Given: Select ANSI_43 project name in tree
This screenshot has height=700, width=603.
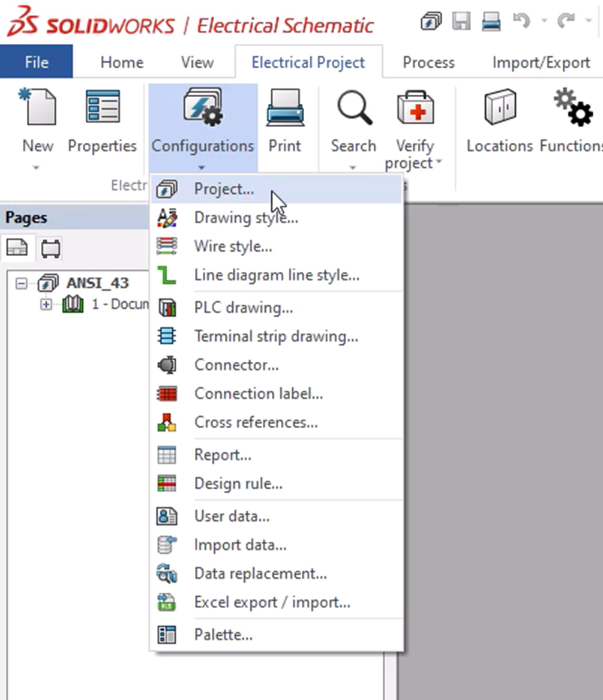Looking at the screenshot, I should point(98,283).
